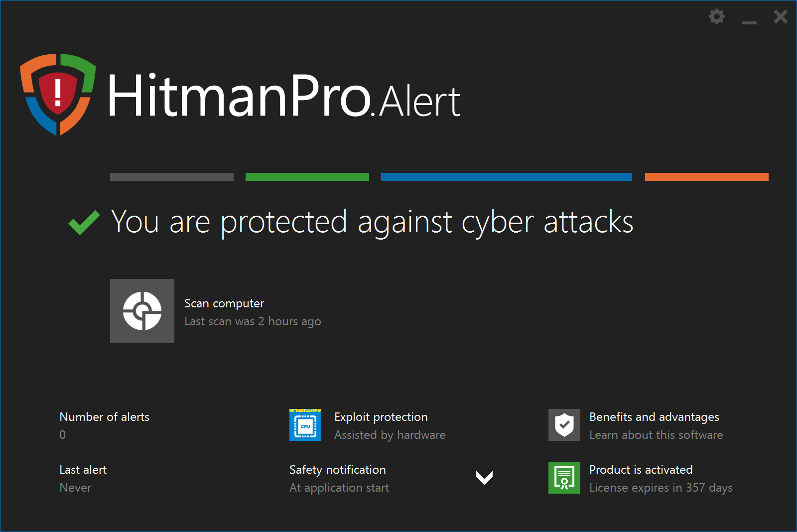Click Product is activated license info

coord(641,470)
